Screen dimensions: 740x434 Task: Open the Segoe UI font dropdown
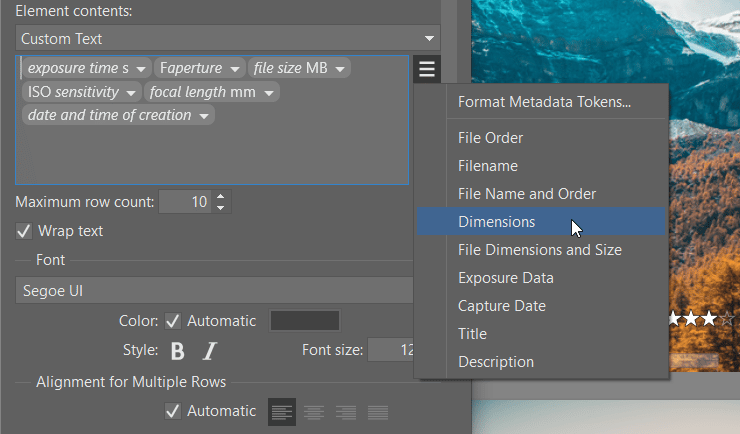click(215, 290)
